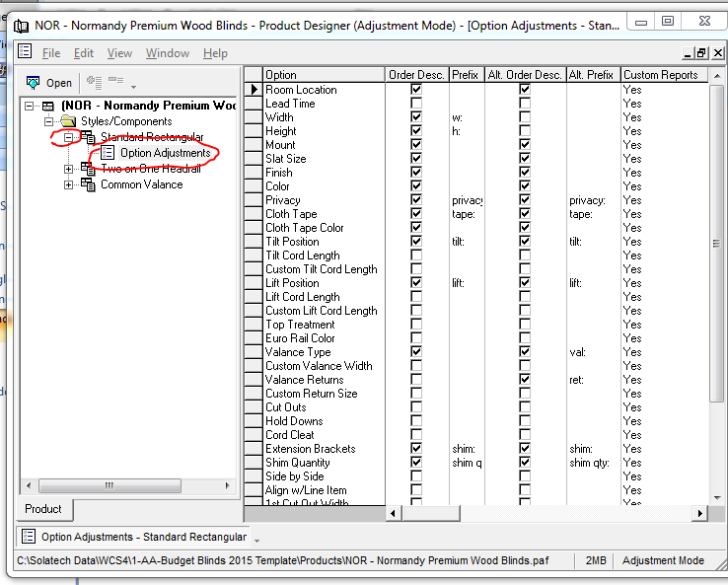Select Option Adjustments tree item
This screenshot has width=728, height=585.
pyautogui.click(x=166, y=153)
